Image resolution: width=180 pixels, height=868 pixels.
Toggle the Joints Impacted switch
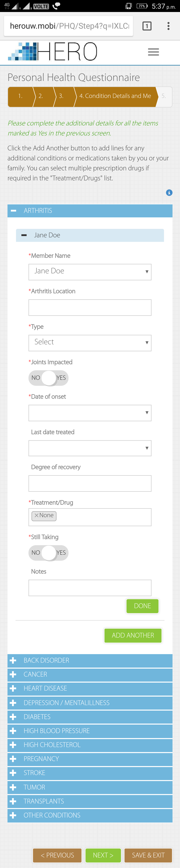tap(48, 378)
